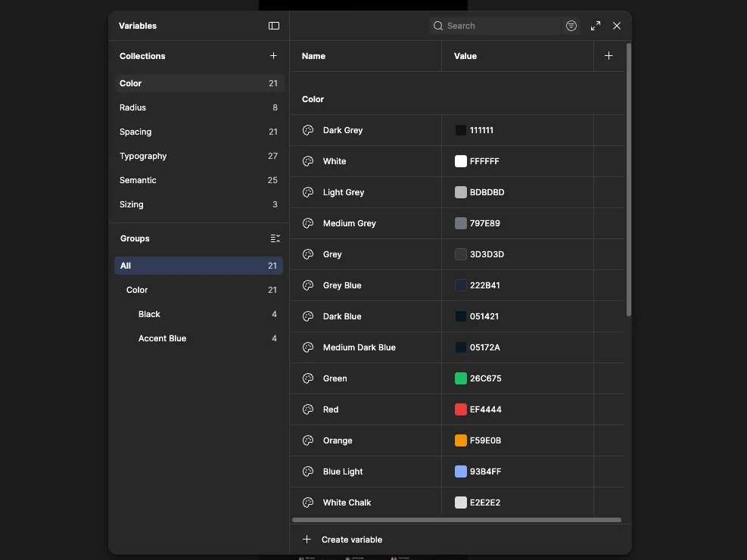Image resolution: width=747 pixels, height=560 pixels.
Task: Select the Color group in the Groups tree
Action: [198, 290]
